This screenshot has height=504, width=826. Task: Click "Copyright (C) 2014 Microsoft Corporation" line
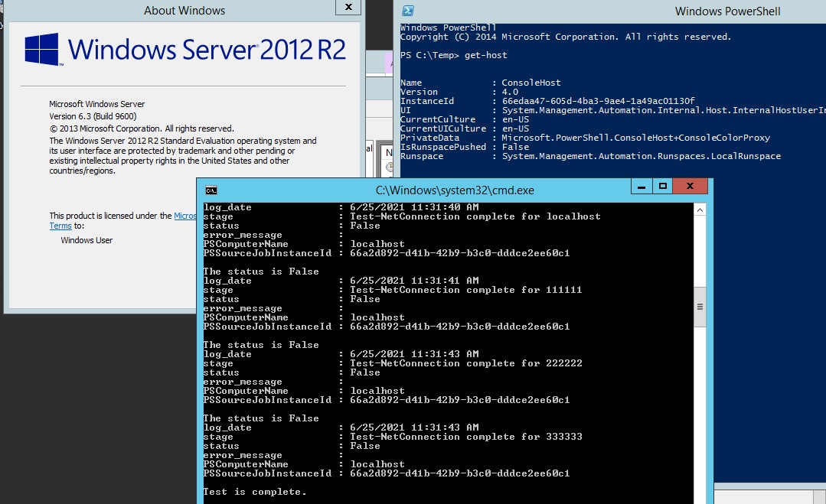[565, 37]
